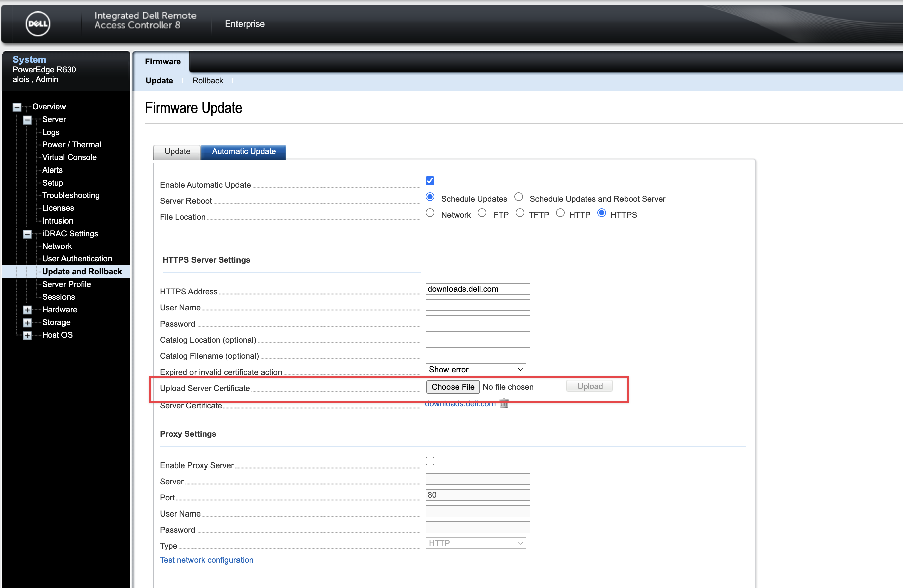This screenshot has width=903, height=588.
Task: Open Expired or invalid certificate action dropdown
Action: pyautogui.click(x=476, y=369)
